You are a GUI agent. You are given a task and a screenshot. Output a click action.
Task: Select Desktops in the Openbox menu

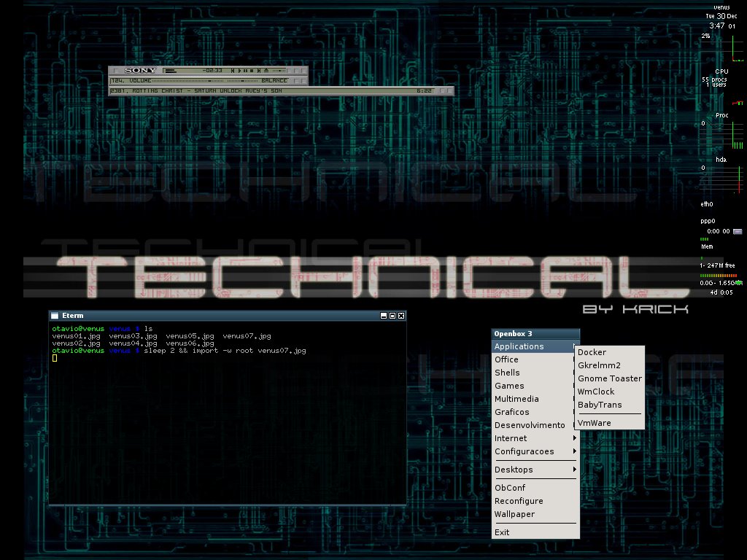click(x=535, y=470)
